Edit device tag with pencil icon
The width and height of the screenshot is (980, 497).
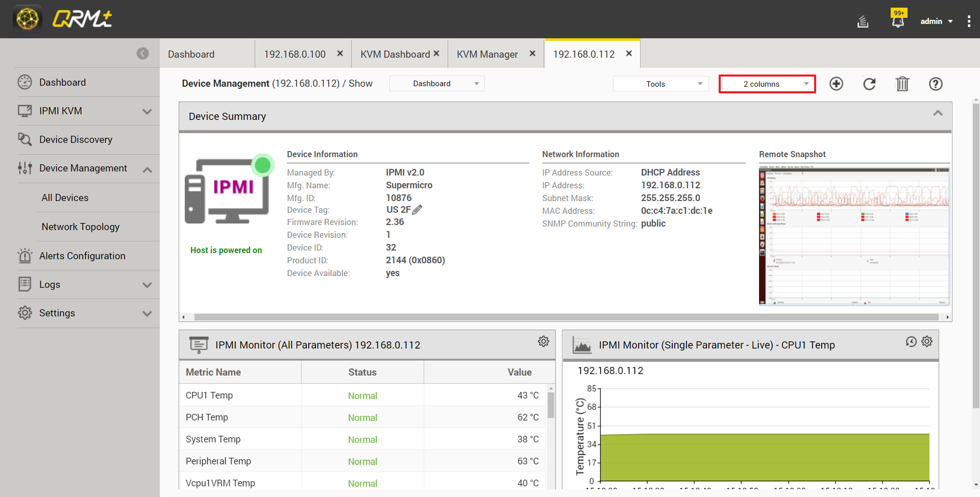417,210
